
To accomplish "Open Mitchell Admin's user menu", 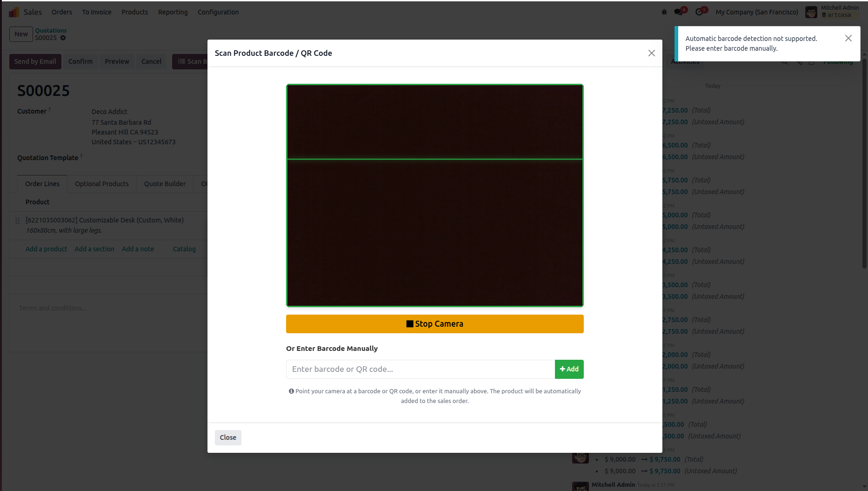I will tap(832, 12).
